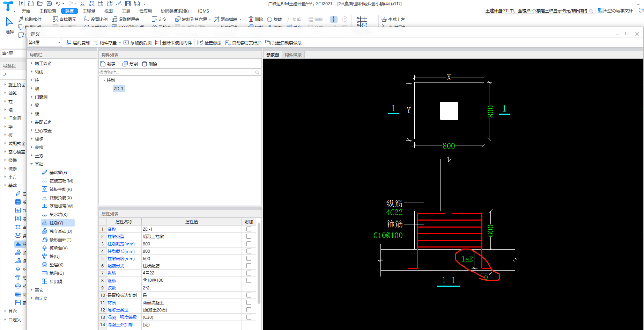Viewport: 644px width, 330px height.
Task: Open 工程设置 ribbon tab
Action: click(48, 11)
